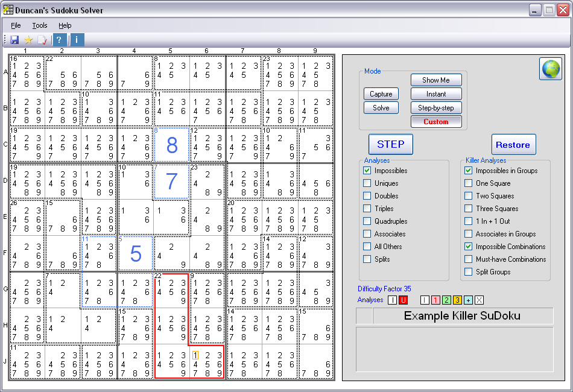Toggle the Impossibles in Groups checkbox
This screenshot has height=392, width=573.
pos(468,171)
